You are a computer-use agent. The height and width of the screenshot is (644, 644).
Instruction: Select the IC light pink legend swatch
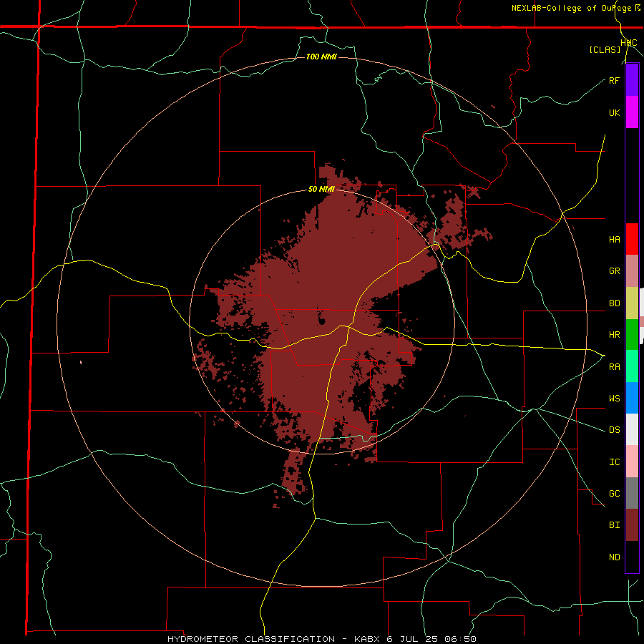point(632,462)
